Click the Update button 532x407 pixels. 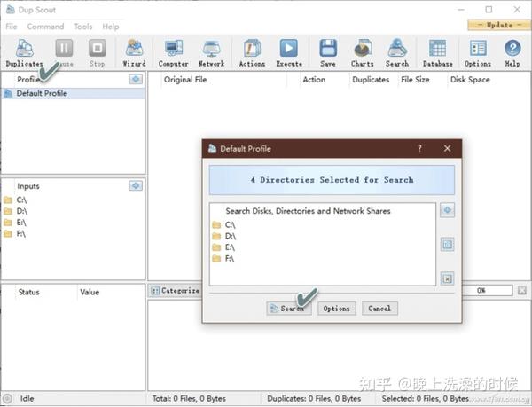point(499,25)
